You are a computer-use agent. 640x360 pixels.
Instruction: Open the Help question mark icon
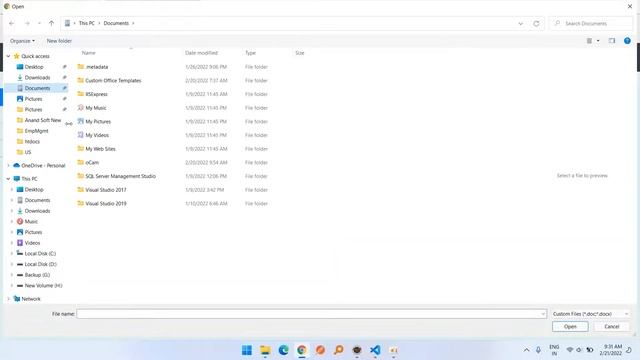pos(627,40)
